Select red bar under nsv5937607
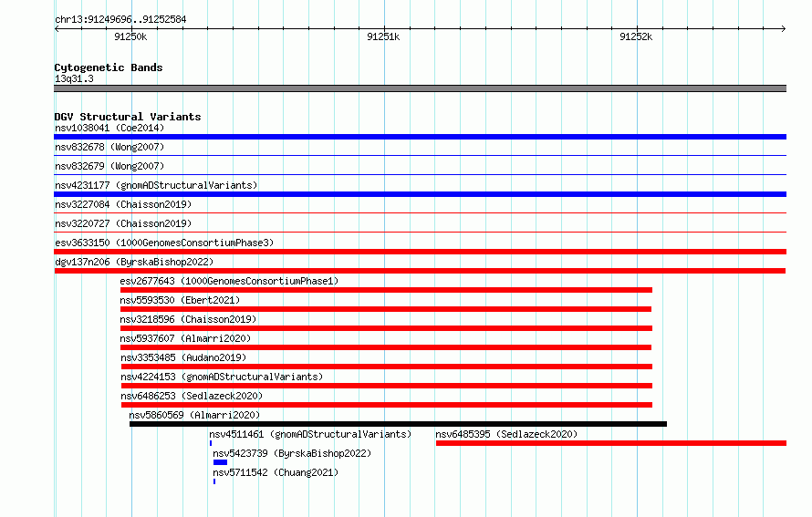 coord(386,347)
